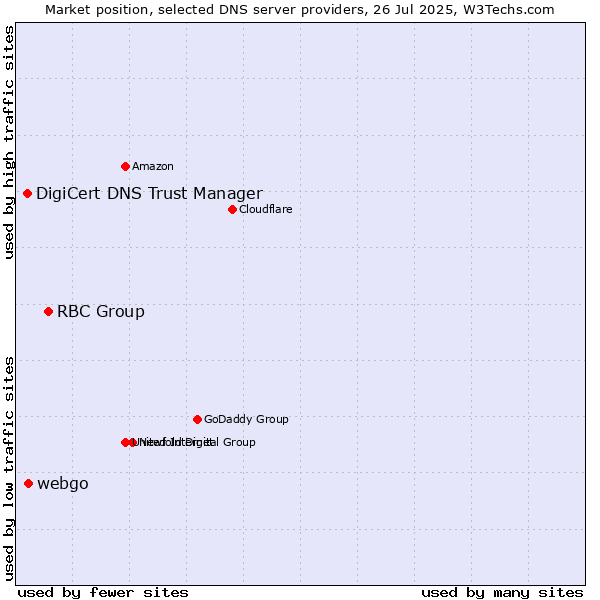Click the 'Amazon' label text

pyautogui.click(x=153, y=166)
